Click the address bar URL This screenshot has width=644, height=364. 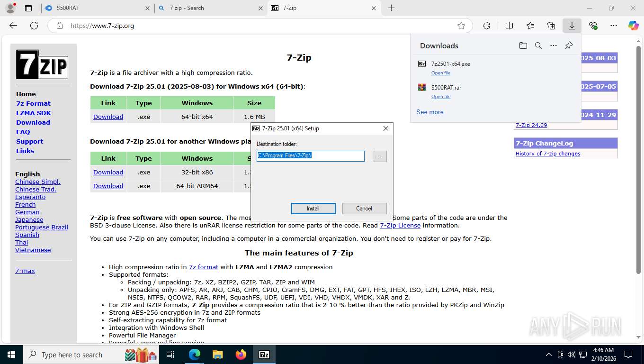tap(102, 26)
